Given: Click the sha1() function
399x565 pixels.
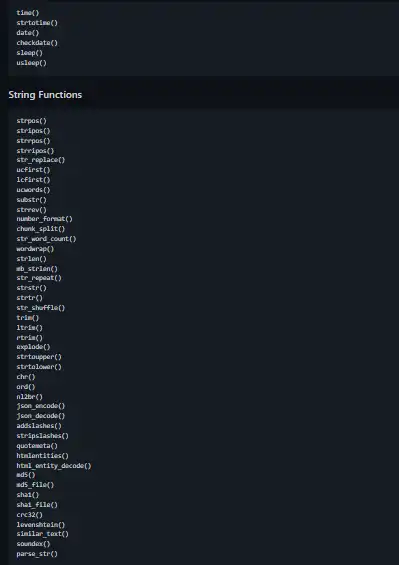Looking at the screenshot, I should (x=28, y=495).
